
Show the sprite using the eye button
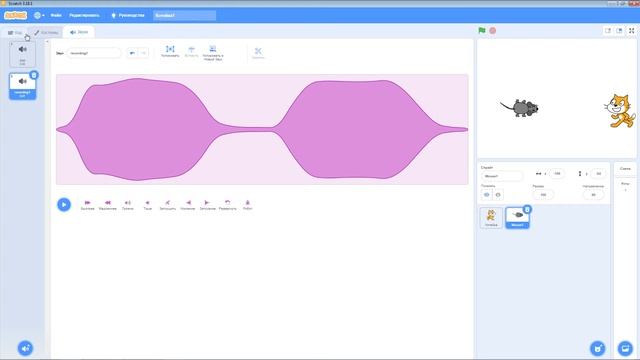click(487, 195)
